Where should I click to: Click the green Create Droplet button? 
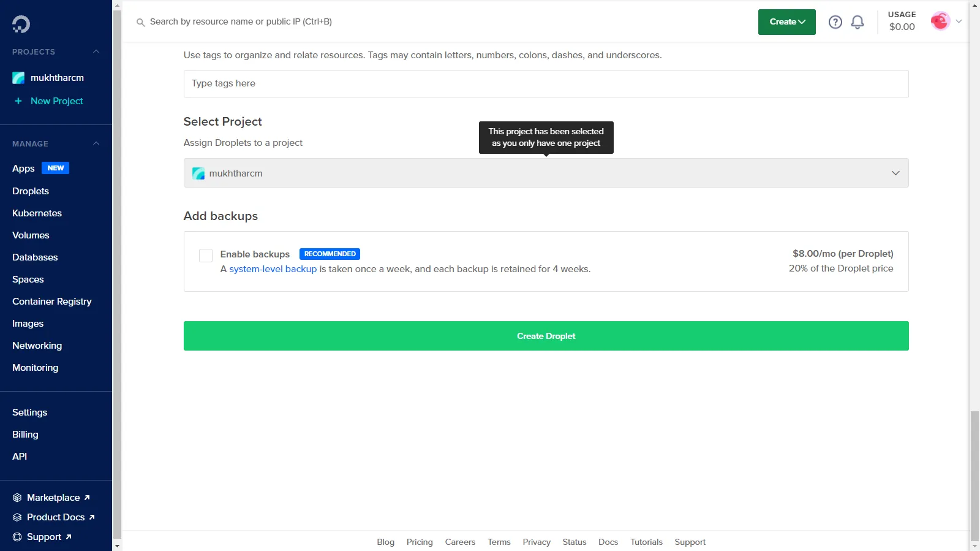click(545, 336)
